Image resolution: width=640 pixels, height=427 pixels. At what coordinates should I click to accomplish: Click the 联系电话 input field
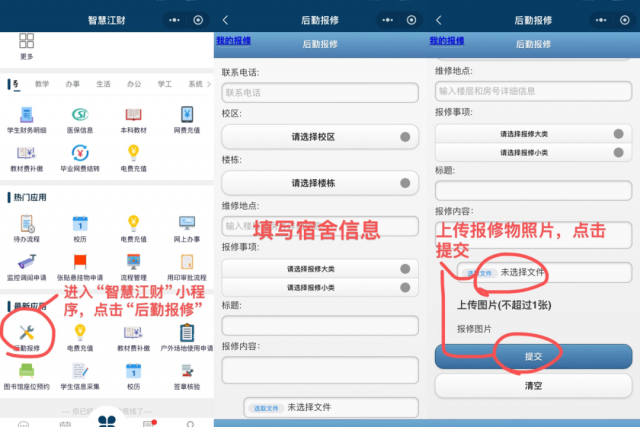(x=318, y=93)
